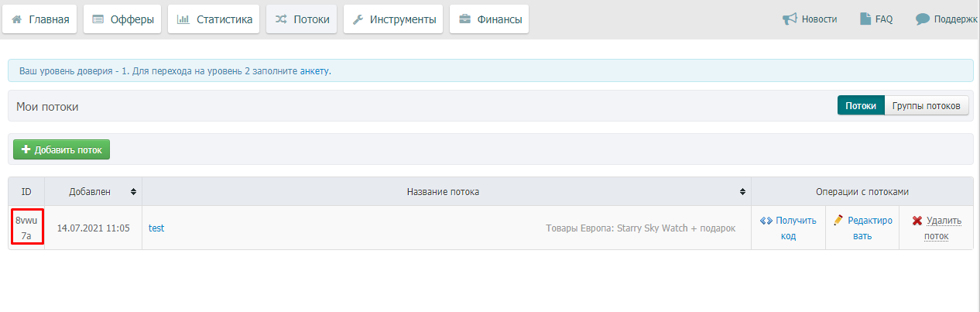The width and height of the screenshot is (980, 312).
Task: Click the wrench icon beside Инструменты
Action: [x=358, y=20]
